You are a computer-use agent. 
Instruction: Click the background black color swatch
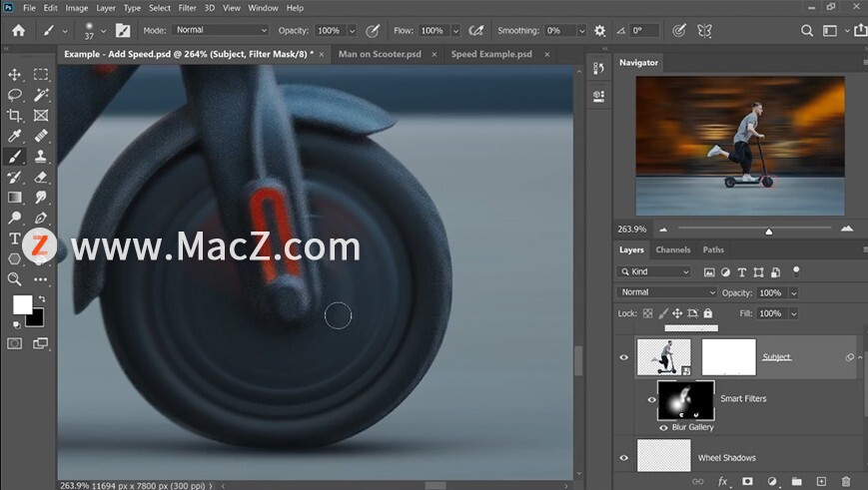point(36,319)
